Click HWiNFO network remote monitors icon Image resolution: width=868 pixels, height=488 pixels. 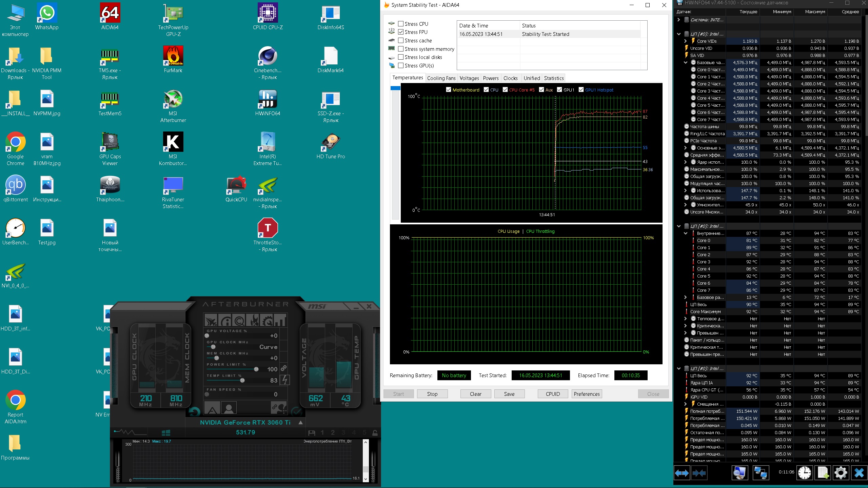pos(760,473)
